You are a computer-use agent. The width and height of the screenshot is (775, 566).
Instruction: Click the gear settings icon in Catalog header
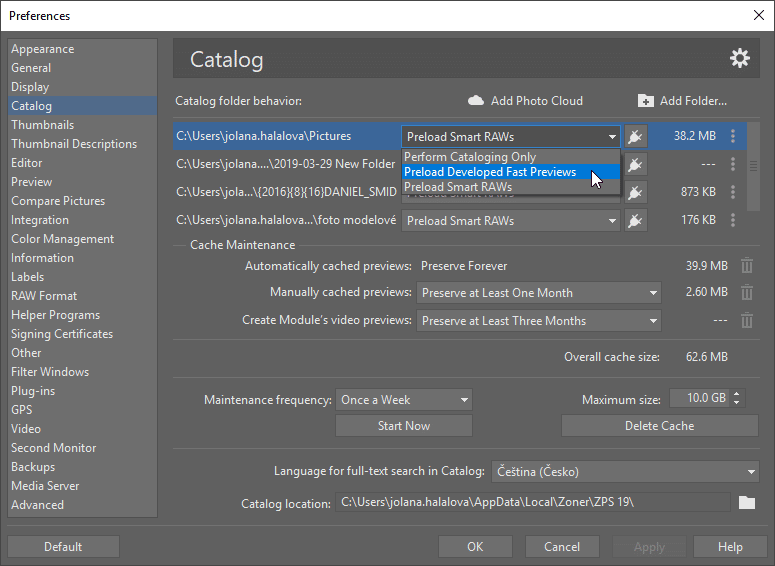point(739,58)
